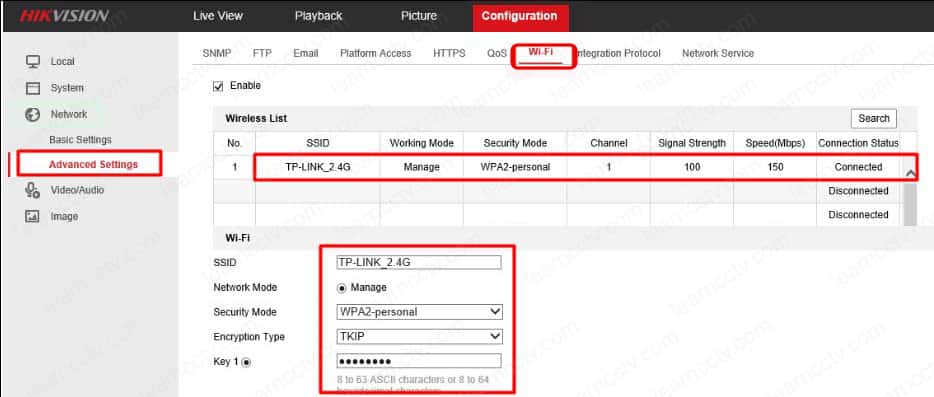The image size is (934, 397).
Task: Switch to the QoS tab
Action: click(497, 54)
